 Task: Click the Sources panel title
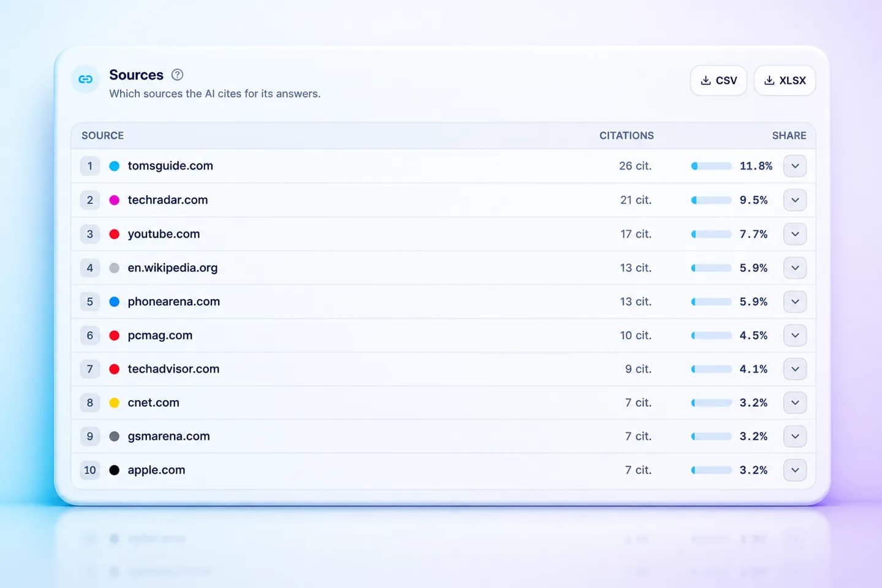click(136, 75)
